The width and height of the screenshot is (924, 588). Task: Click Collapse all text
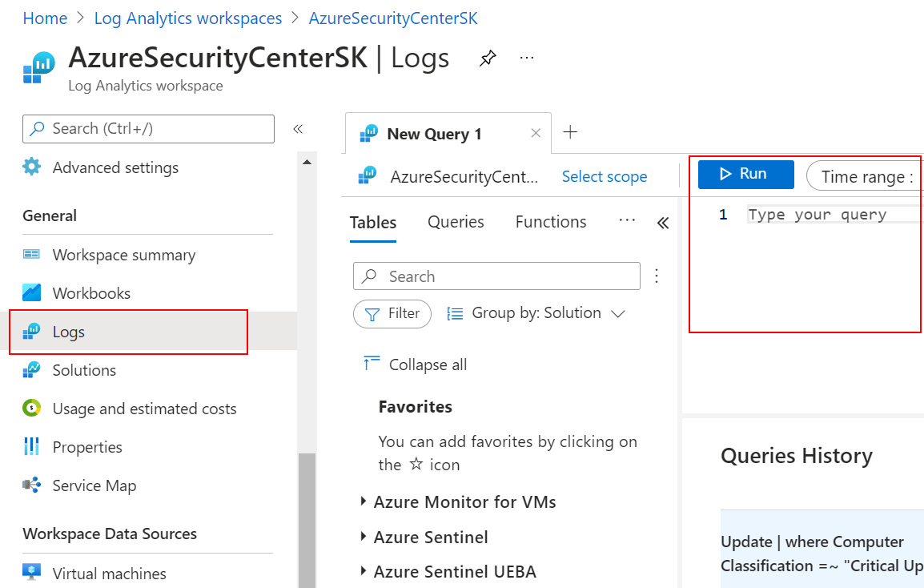pyautogui.click(x=428, y=364)
